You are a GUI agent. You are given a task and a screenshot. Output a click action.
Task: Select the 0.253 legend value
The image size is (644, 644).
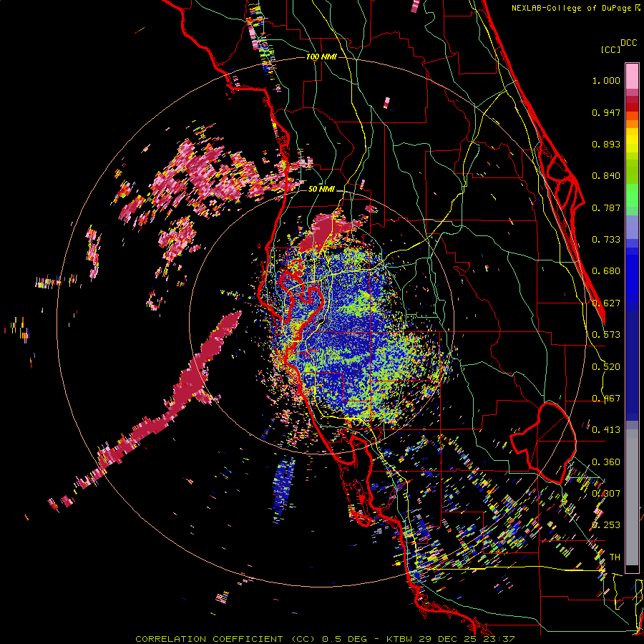tap(606, 525)
